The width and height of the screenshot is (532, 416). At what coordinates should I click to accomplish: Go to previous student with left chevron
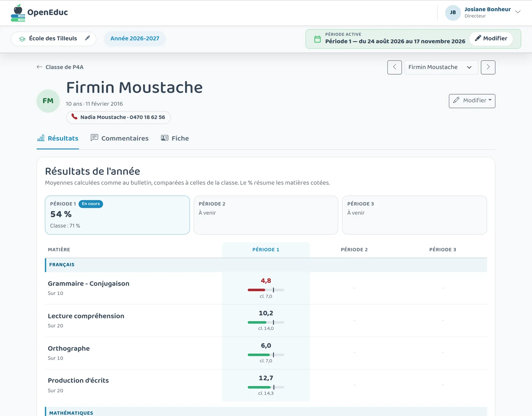point(395,67)
